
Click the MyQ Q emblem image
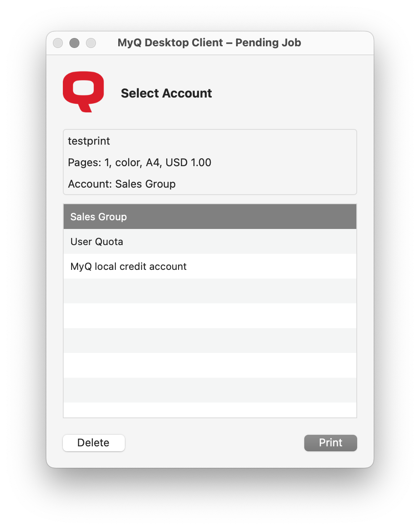83,92
